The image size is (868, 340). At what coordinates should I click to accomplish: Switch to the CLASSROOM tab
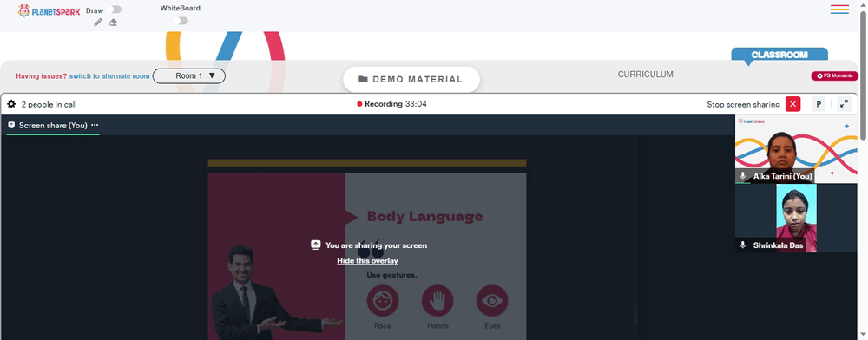(779, 55)
